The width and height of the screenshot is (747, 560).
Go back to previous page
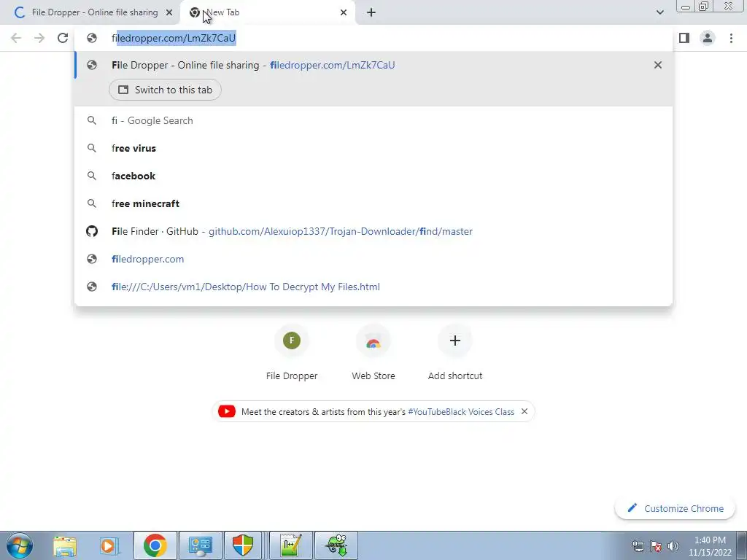pyautogui.click(x=16, y=38)
